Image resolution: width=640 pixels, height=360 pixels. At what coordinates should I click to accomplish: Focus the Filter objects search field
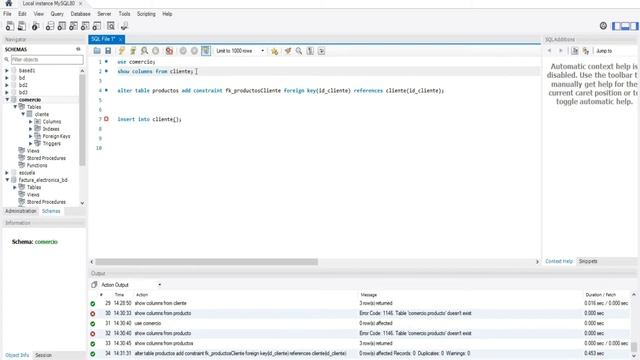click(x=47, y=60)
